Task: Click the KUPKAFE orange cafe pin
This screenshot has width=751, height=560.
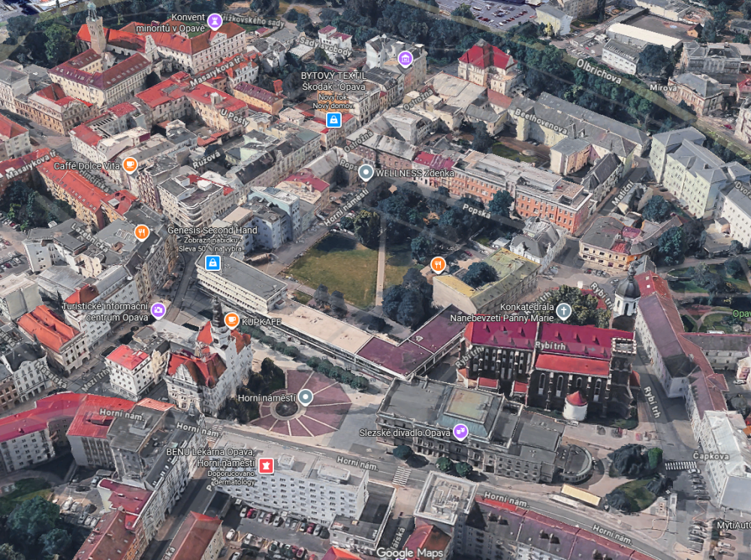Action: (x=232, y=321)
